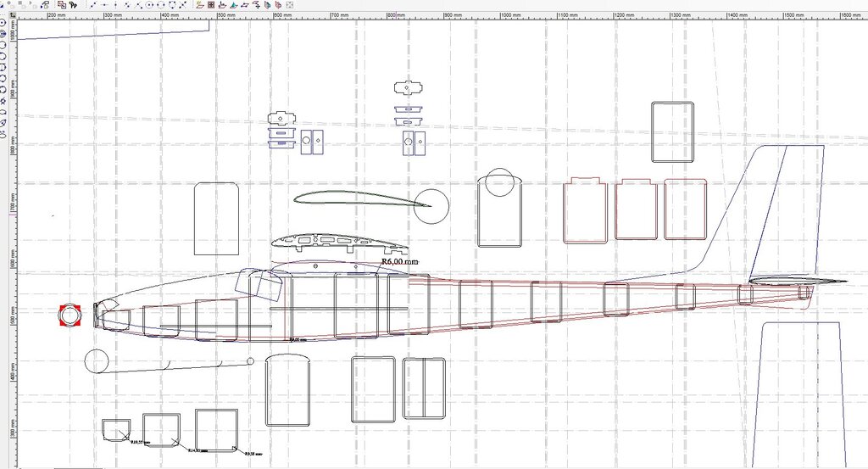Select the tall rounded former at far left

coord(215,218)
